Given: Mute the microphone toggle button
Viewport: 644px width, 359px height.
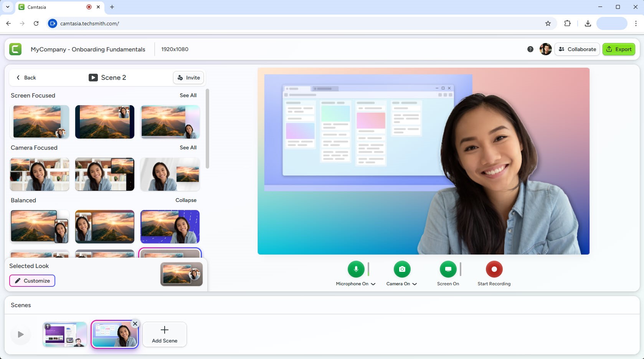Looking at the screenshot, I should (356, 269).
